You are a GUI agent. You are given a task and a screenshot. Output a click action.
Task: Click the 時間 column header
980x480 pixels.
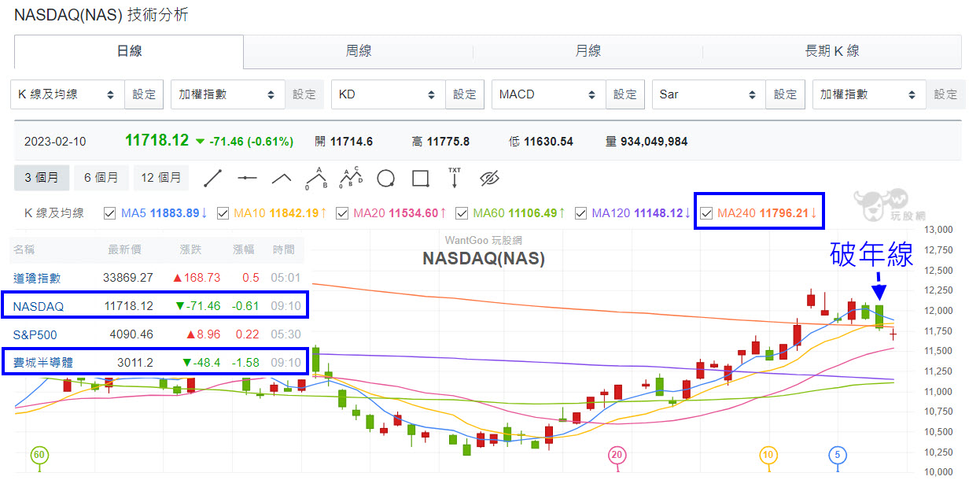pyautogui.click(x=284, y=250)
